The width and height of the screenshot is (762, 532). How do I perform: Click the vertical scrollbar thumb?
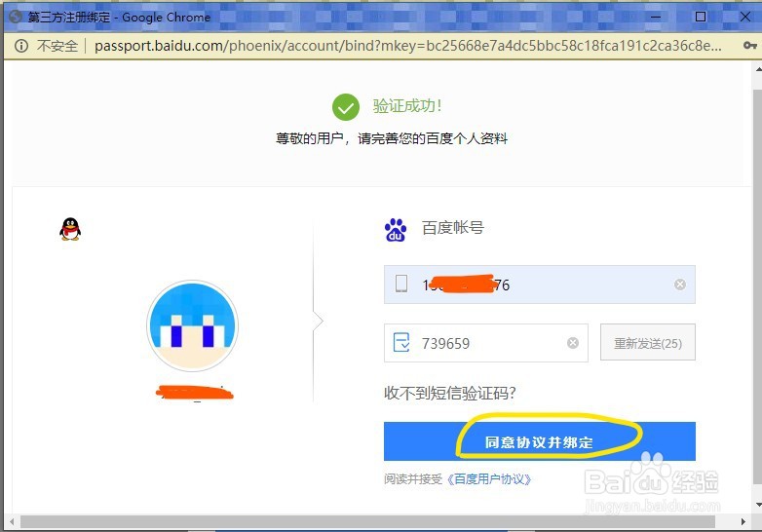758,286
